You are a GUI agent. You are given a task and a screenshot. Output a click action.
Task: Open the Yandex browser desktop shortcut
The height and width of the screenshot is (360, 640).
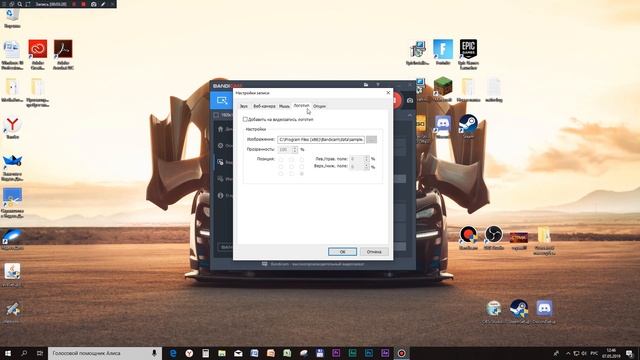click(x=12, y=127)
